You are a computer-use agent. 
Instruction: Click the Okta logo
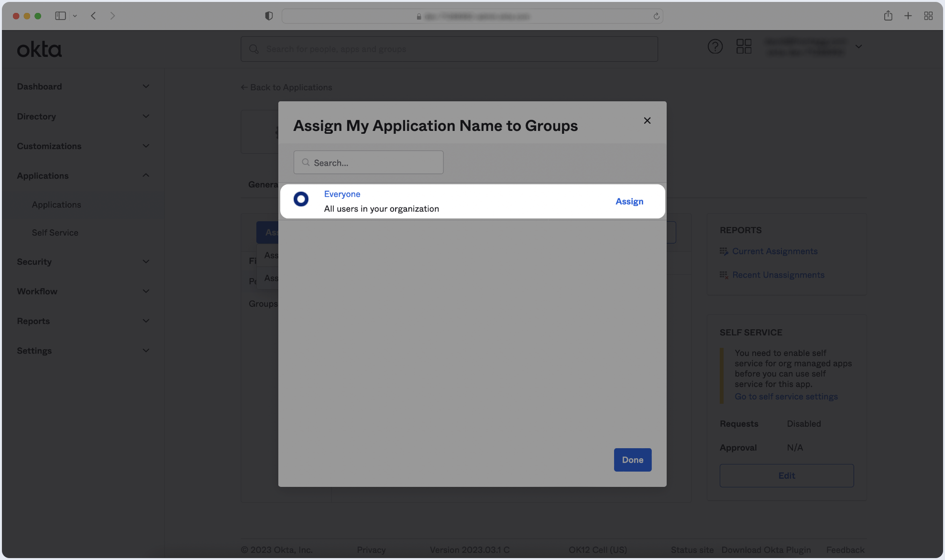(x=39, y=49)
